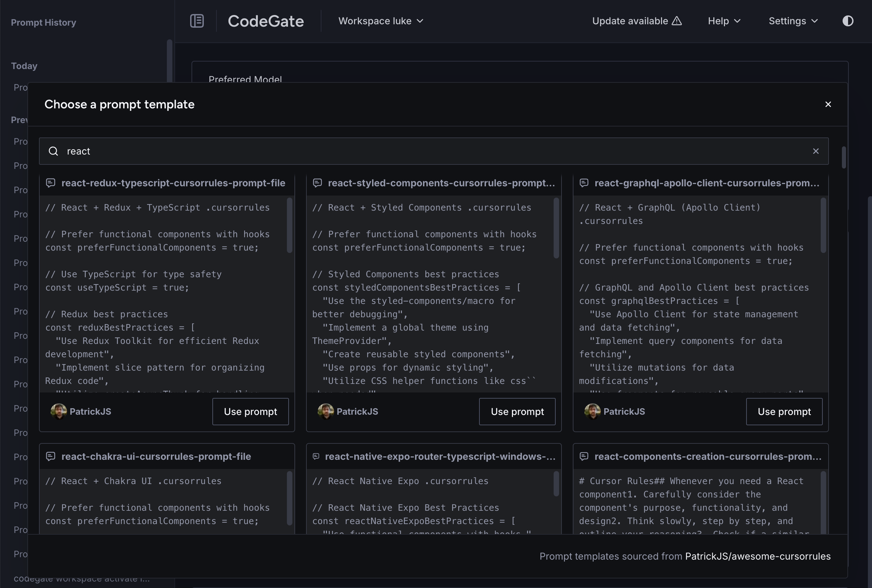Click the react-styled-components-cursorrules title
Viewport: 872px width, 588px height.
[x=441, y=183]
